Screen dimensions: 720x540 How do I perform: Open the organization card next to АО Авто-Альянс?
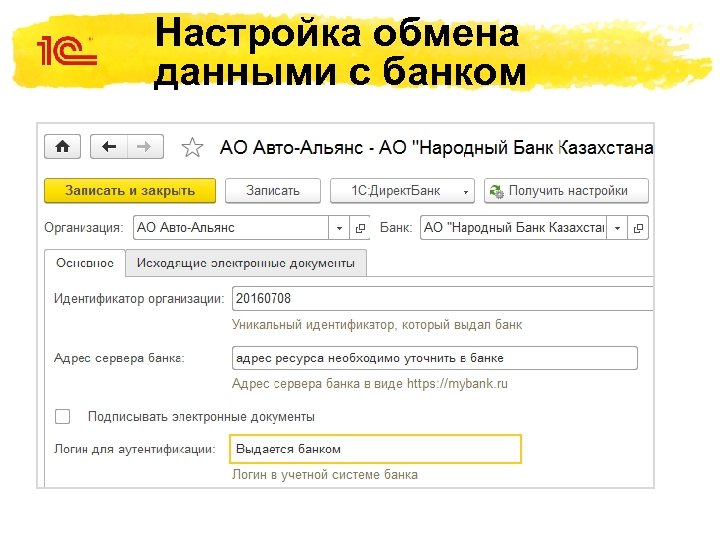click(x=360, y=228)
